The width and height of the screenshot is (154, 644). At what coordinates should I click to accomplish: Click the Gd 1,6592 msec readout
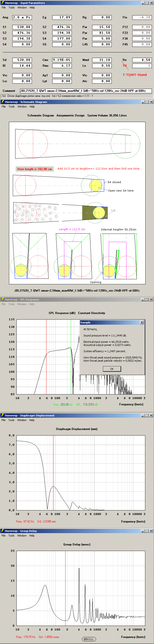coord(49,637)
